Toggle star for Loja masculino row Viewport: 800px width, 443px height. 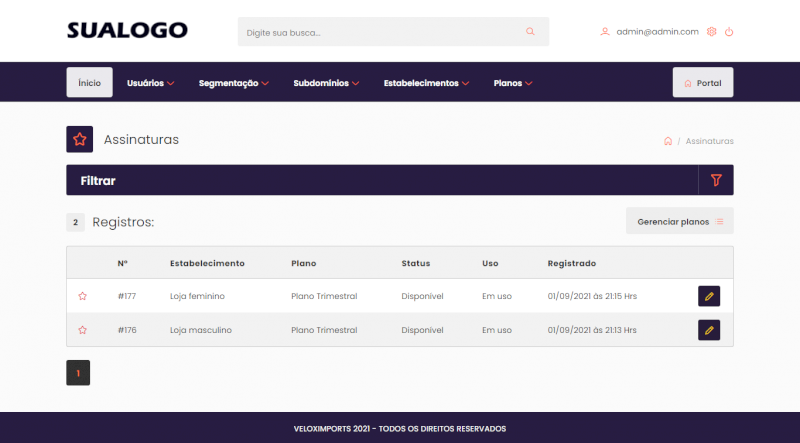click(x=83, y=329)
